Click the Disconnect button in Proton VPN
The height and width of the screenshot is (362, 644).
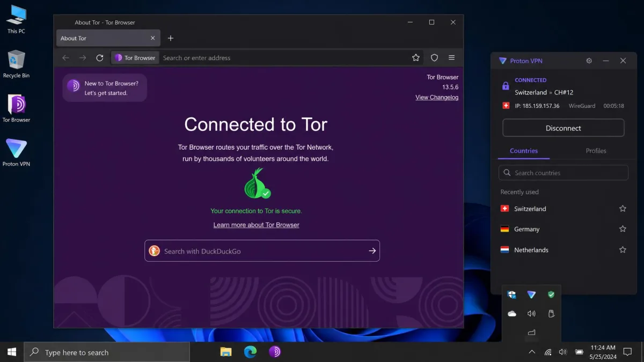click(563, 128)
